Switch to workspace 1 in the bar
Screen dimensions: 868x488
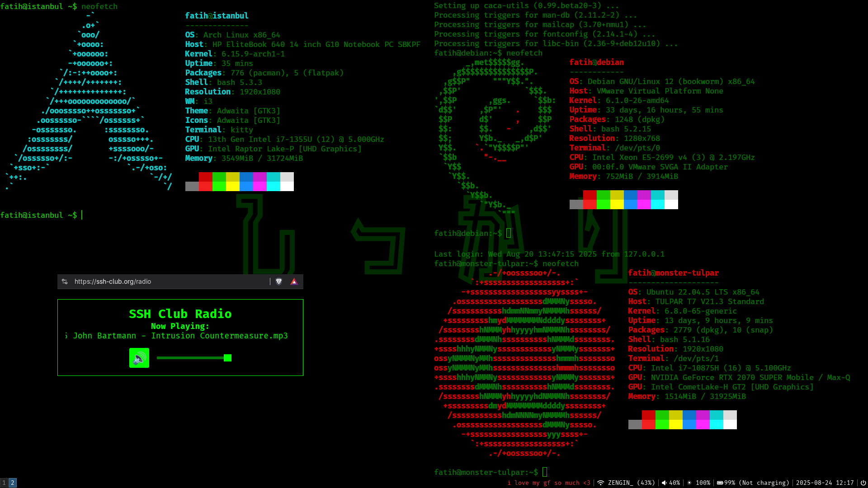coord(4,483)
